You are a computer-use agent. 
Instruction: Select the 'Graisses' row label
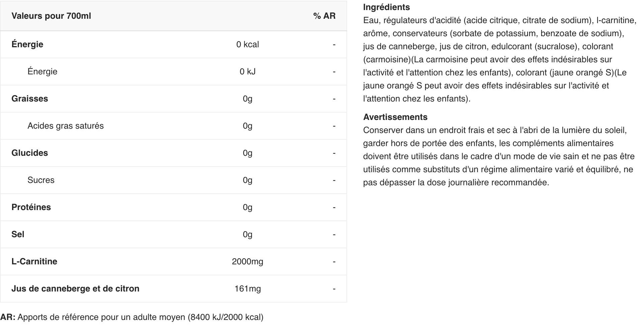(30, 99)
